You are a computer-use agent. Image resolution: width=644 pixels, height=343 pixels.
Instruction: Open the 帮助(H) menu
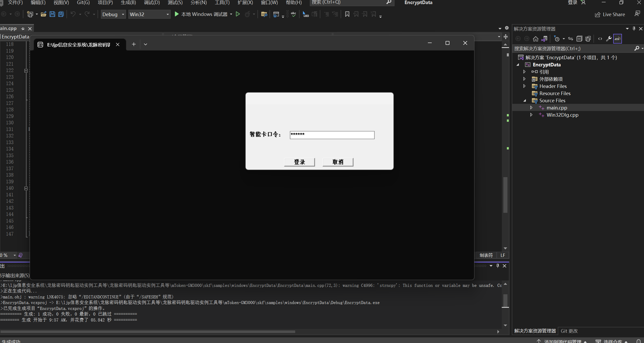coord(294,3)
